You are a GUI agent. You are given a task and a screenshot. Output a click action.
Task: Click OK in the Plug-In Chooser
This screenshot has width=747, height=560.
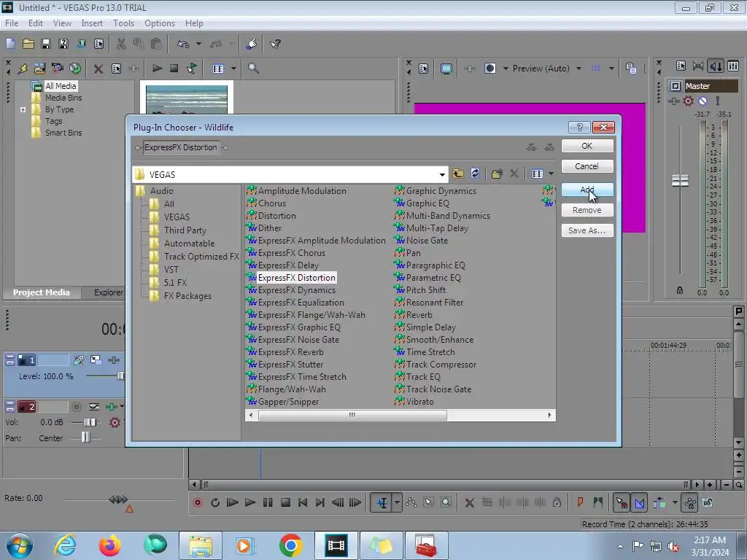point(587,146)
